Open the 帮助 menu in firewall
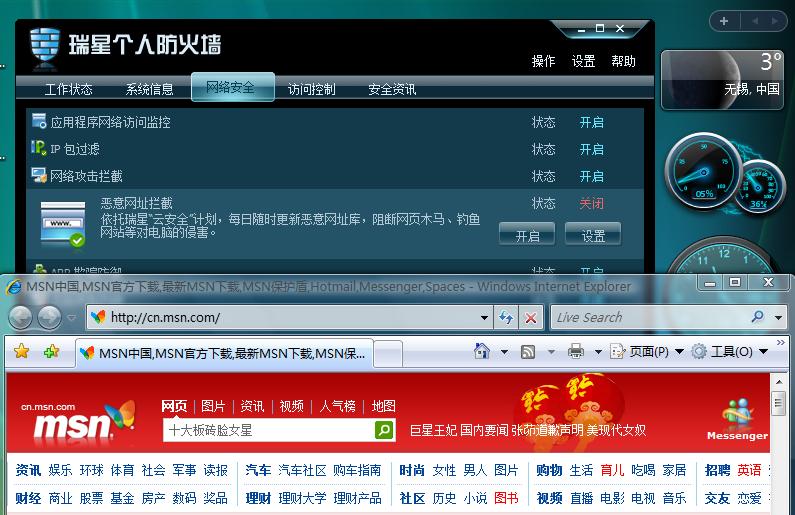This screenshot has height=515, width=795. coord(623,61)
